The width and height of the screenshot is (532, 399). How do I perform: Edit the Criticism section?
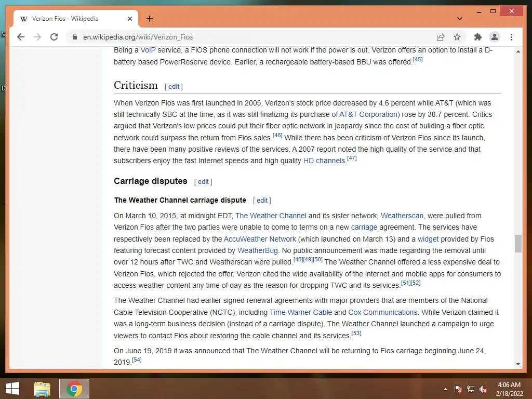click(174, 87)
